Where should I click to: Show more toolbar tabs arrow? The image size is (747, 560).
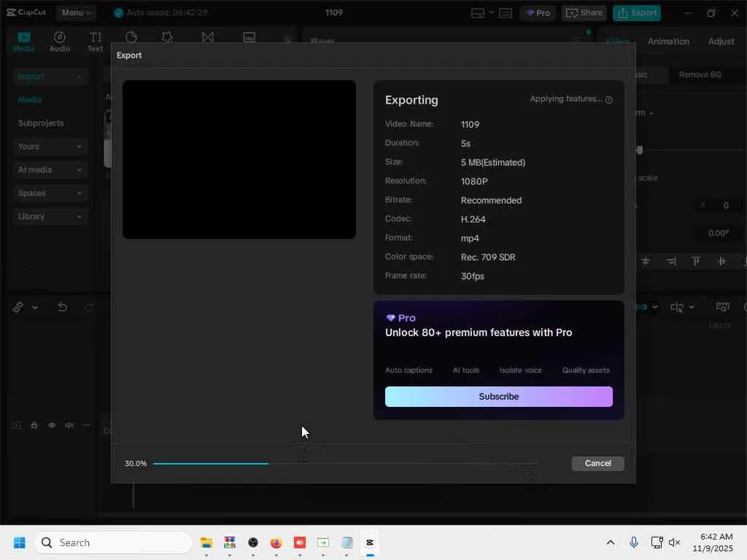point(287,41)
